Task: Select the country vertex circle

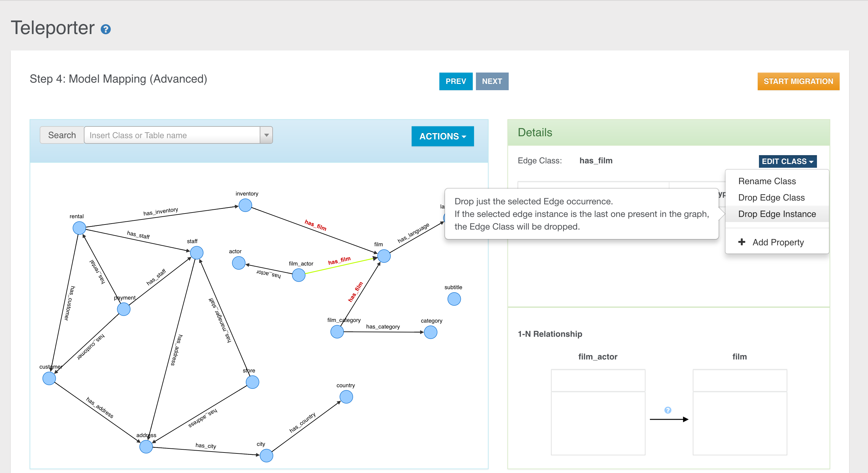Action: 346,397
